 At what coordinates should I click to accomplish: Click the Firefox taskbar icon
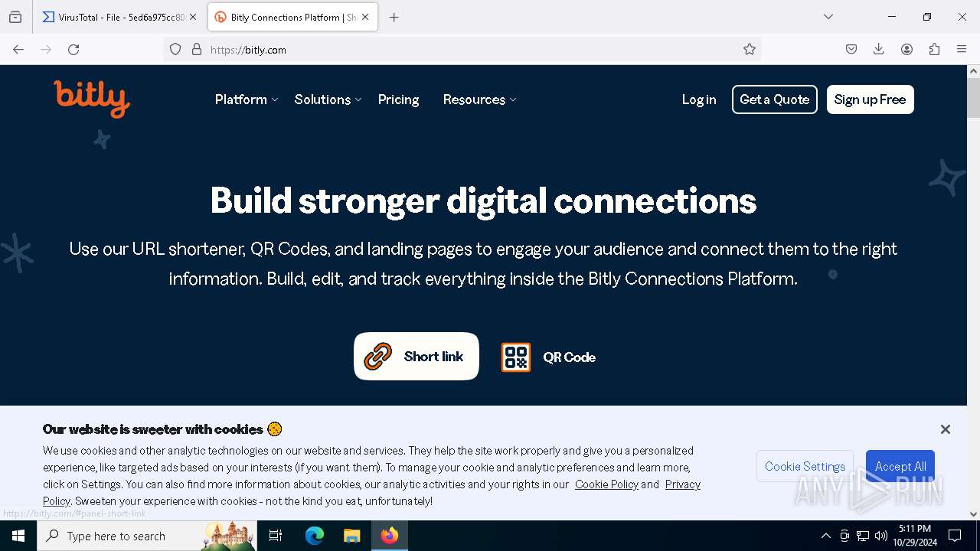pos(390,536)
